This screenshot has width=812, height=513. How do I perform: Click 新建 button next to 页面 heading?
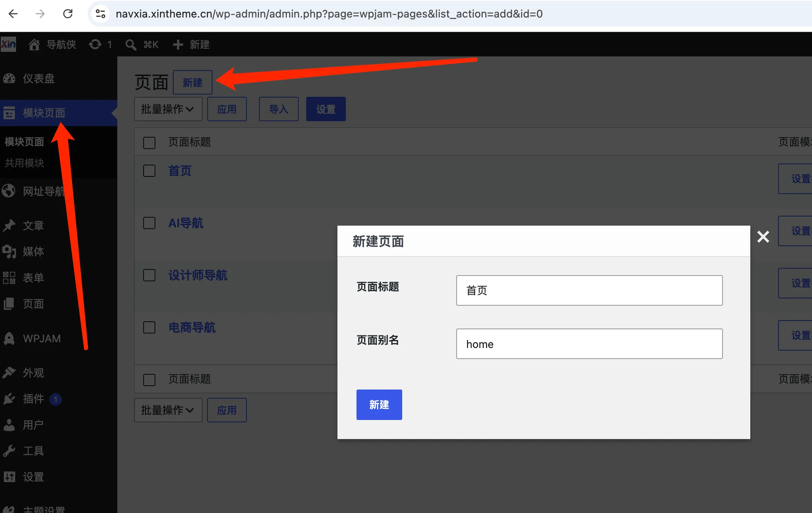193,82
